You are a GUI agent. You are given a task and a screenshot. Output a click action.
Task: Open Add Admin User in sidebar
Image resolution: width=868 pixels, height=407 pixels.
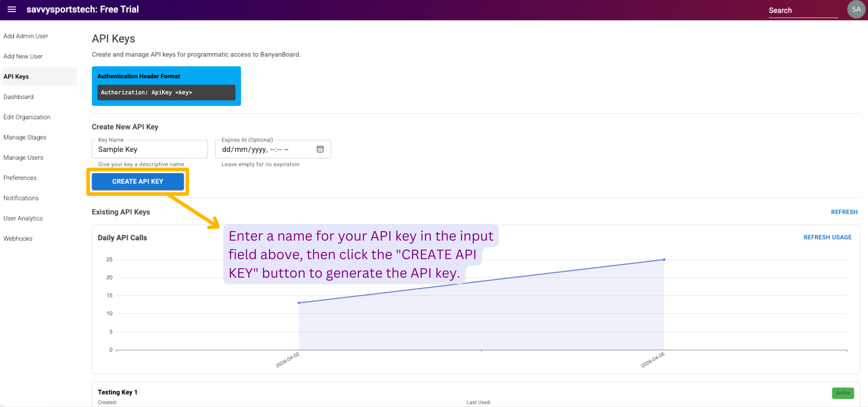(x=26, y=36)
